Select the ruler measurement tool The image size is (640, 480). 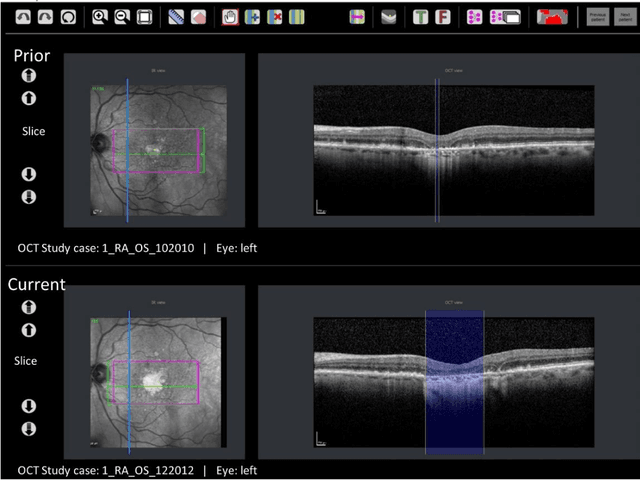pos(176,17)
